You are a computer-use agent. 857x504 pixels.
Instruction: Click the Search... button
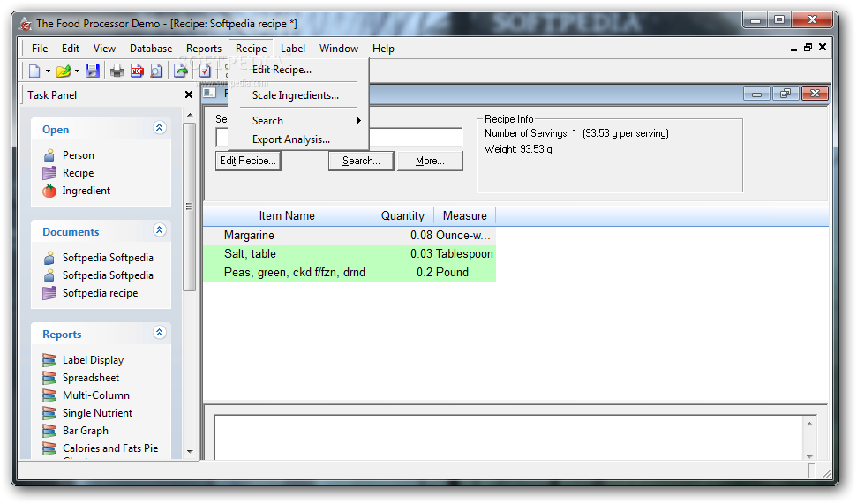click(x=361, y=161)
